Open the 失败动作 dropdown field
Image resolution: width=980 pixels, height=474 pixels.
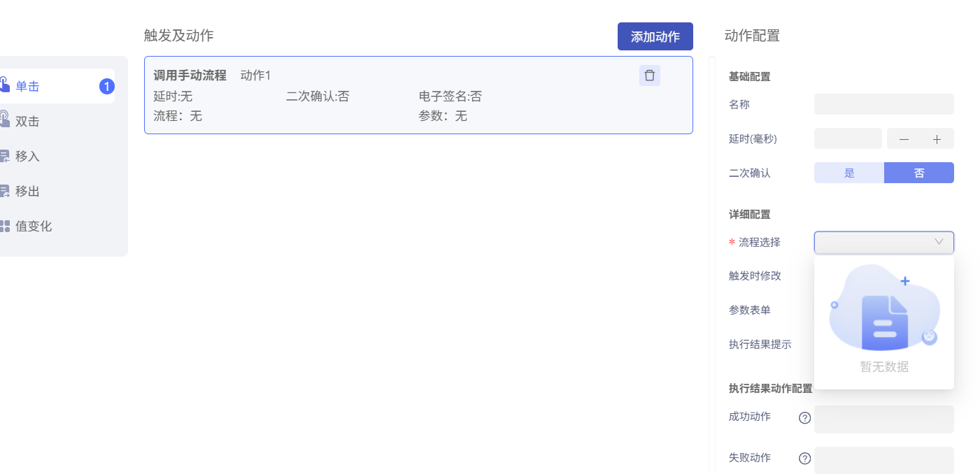[883, 459]
